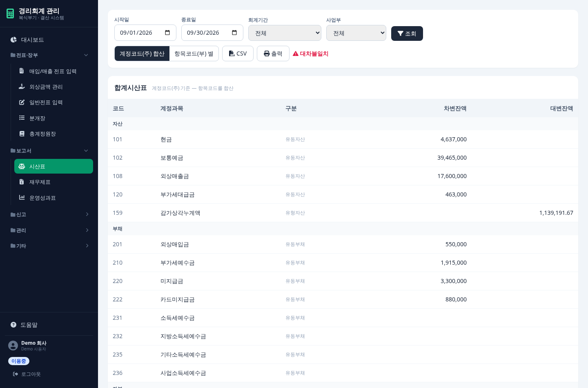Screen dimensions: 588x388
Task: Click the 로그아웃 exit icon
Action: [16, 374]
